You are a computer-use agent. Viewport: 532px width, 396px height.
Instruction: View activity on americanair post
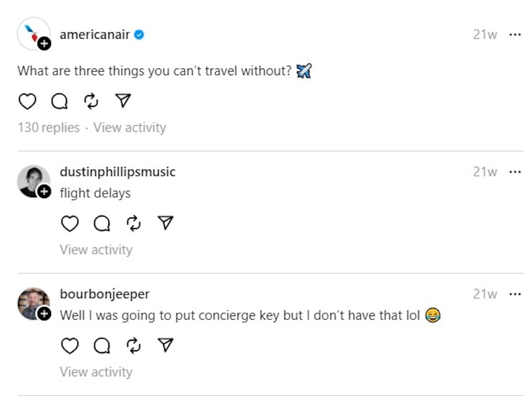click(130, 127)
